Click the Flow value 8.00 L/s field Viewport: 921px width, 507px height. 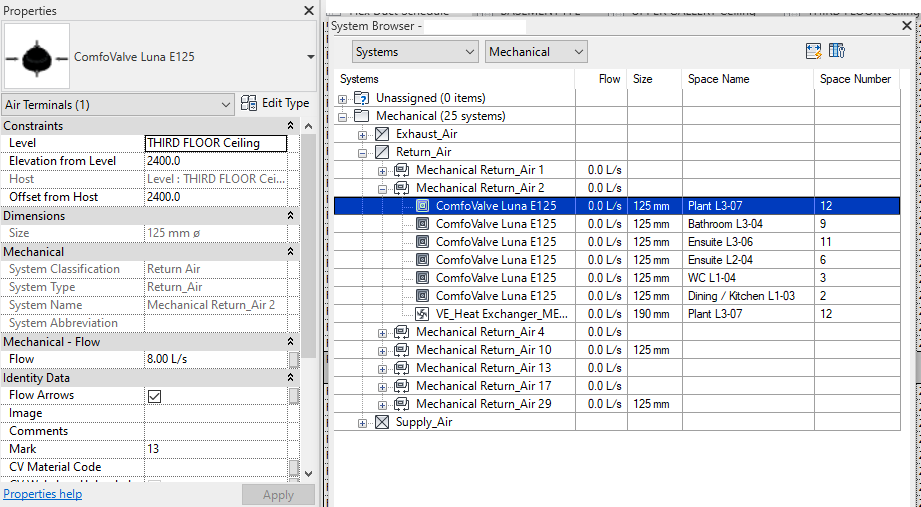216,359
